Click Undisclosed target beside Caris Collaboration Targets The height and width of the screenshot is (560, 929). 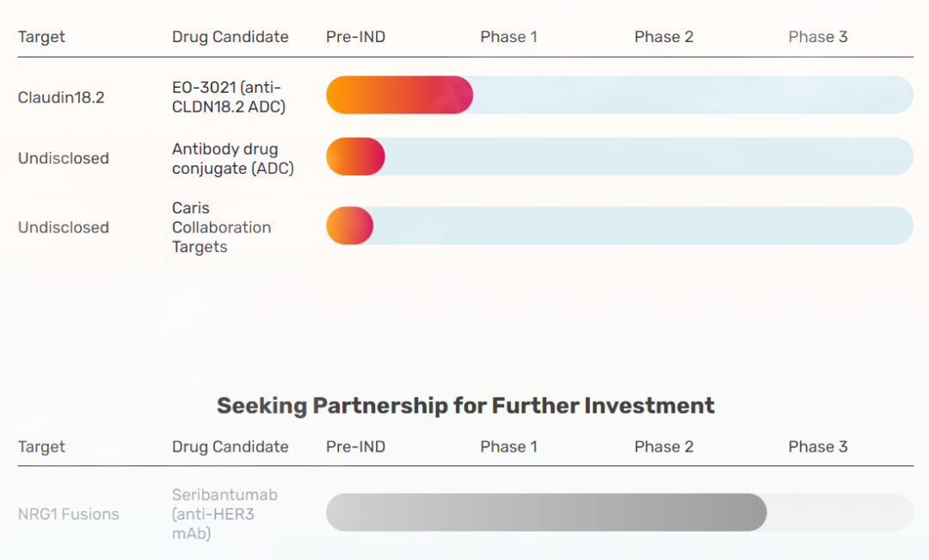point(64,228)
